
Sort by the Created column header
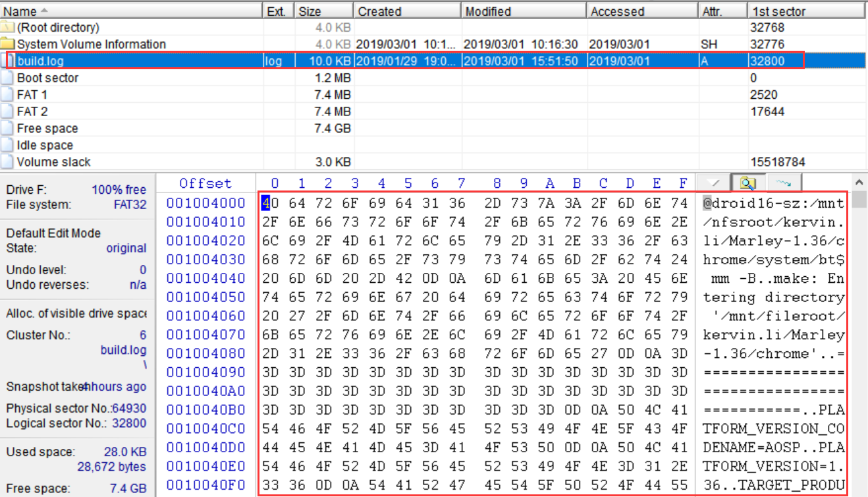tap(408, 11)
